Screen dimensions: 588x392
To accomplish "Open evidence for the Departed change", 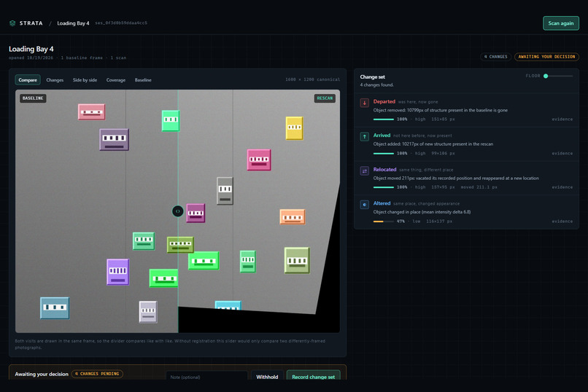I will pyautogui.click(x=562, y=119).
